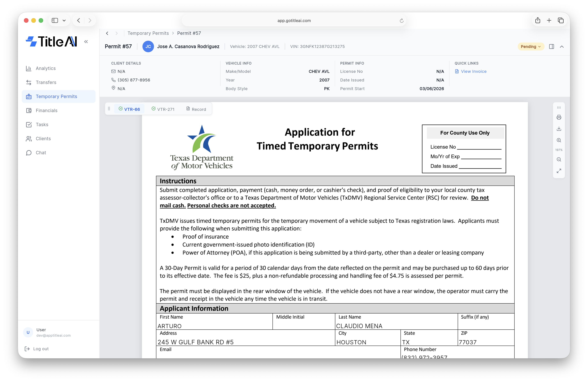The height and width of the screenshot is (382, 588).
Task: Go to the Tasks section
Action: pos(42,124)
